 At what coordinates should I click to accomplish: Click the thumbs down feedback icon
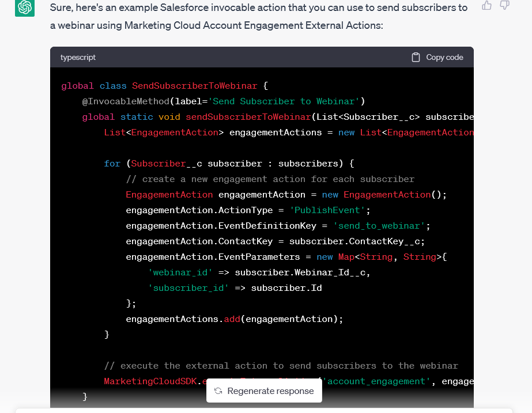tap(504, 5)
